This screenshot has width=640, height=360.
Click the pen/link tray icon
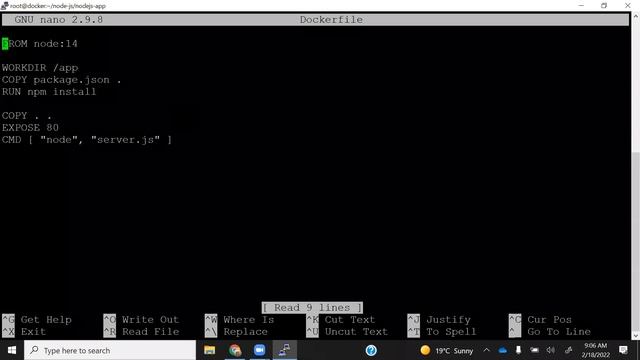pyautogui.click(x=568, y=350)
